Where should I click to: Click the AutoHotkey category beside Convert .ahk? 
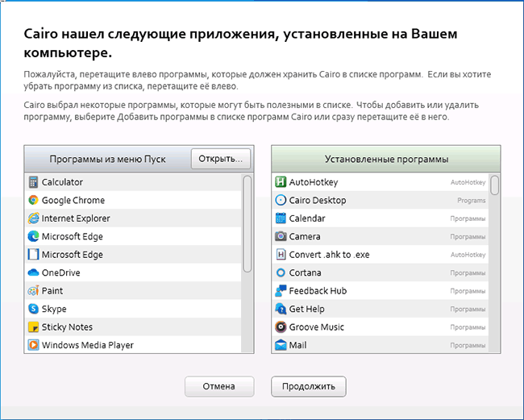(x=468, y=255)
